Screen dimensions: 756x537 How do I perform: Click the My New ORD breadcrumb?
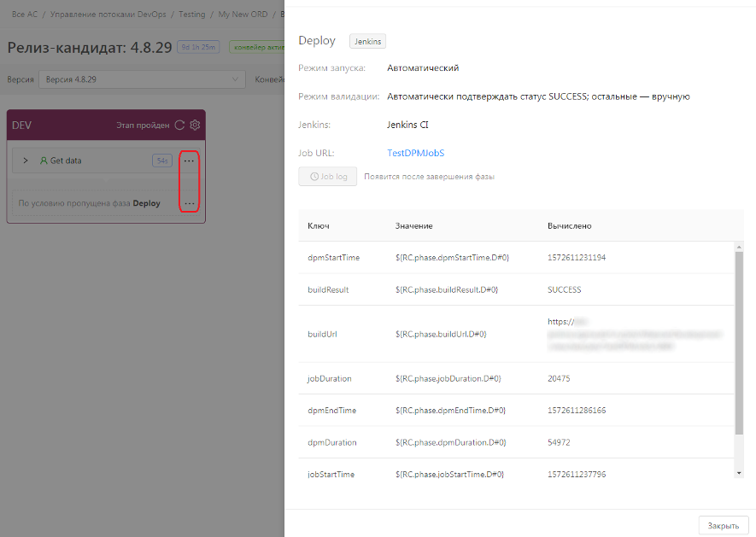[x=242, y=15]
